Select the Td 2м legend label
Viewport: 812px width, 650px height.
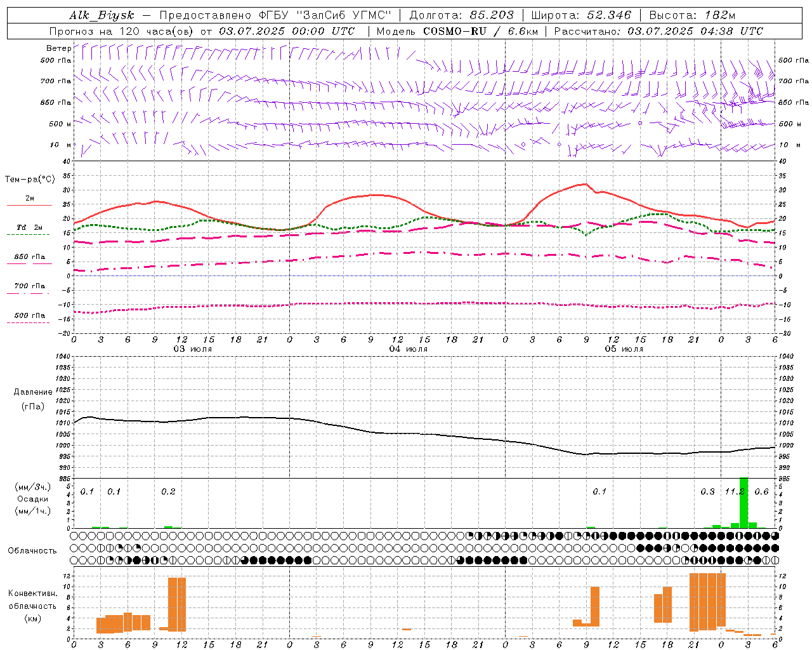30,227
